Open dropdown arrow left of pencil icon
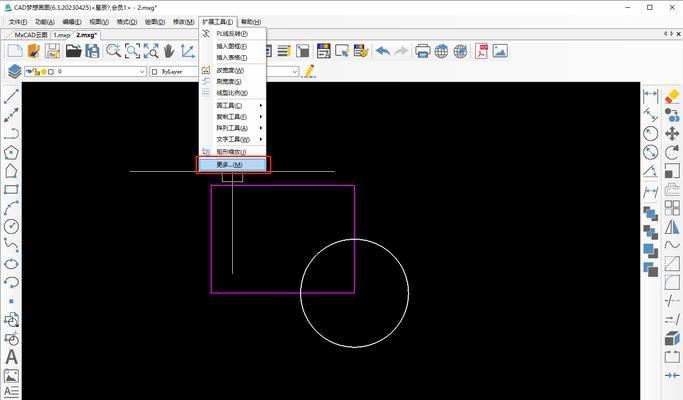The image size is (683, 400). (295, 71)
